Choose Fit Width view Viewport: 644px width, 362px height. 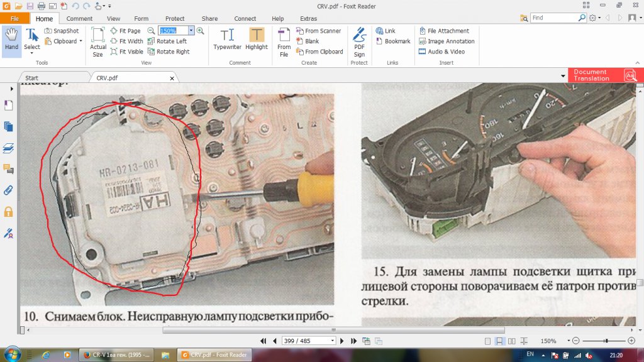pyautogui.click(x=126, y=41)
